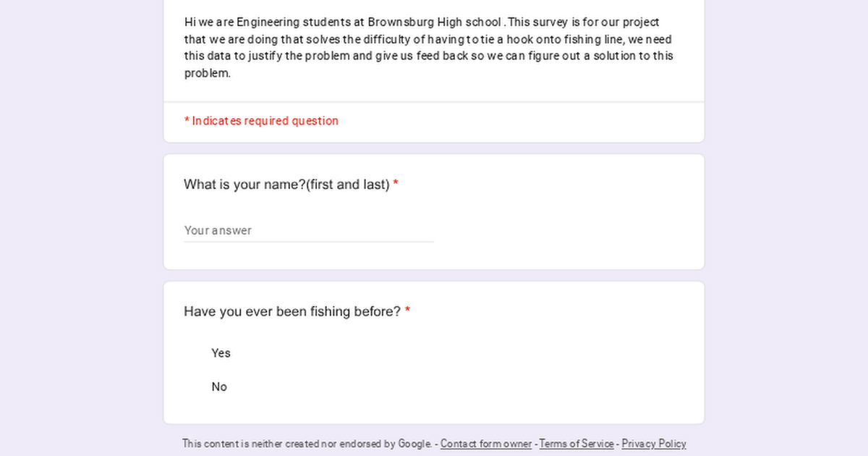Follow the Privacy Policy link

653,444
